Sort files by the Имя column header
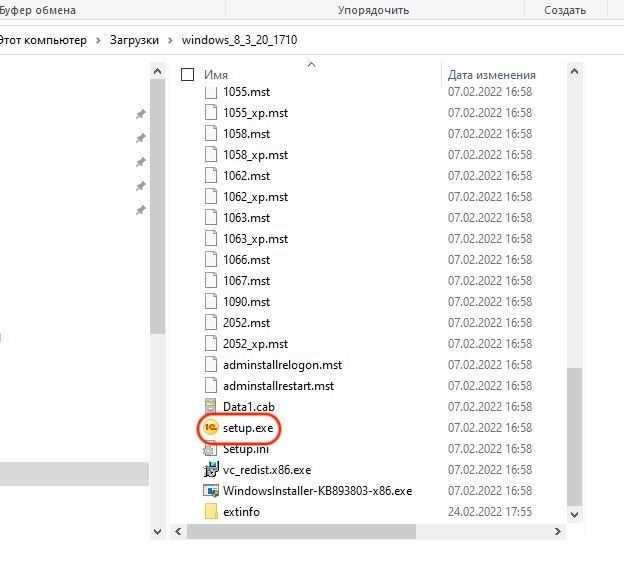This screenshot has width=624, height=561. click(x=216, y=75)
